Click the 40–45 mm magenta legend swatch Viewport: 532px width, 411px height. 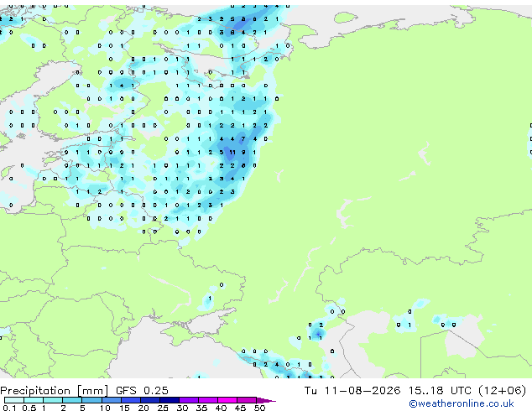227,400
